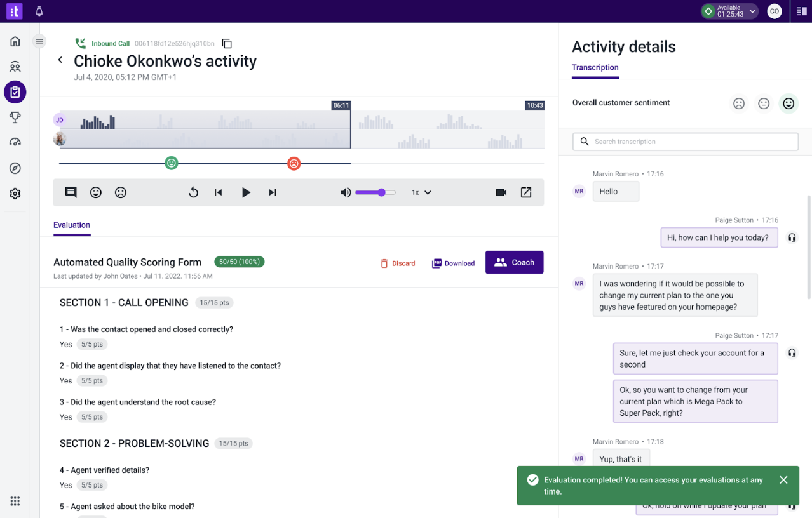Select negative overall customer sentiment
The image size is (812, 518).
click(x=739, y=103)
